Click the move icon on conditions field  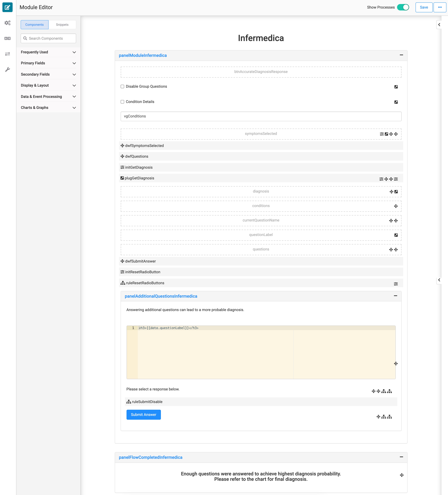tap(396, 206)
